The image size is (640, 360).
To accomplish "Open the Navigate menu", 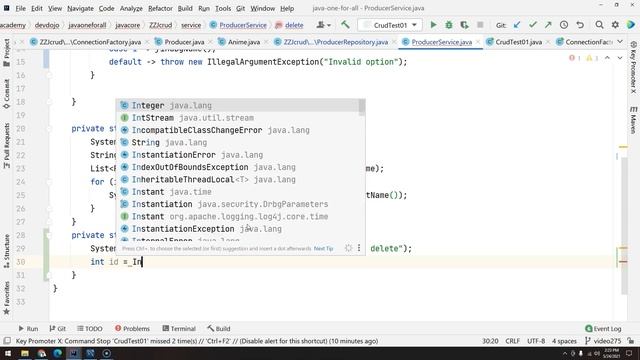I will pyautogui.click(x=80, y=8).
